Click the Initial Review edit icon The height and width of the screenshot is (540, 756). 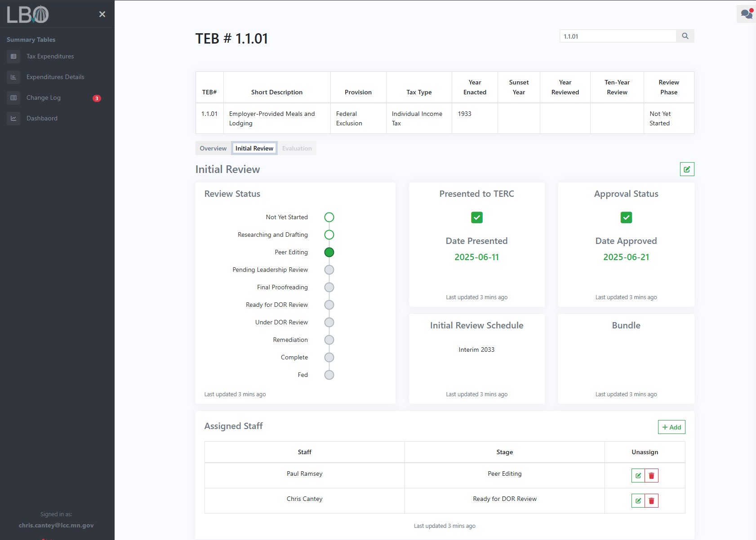pyautogui.click(x=687, y=169)
